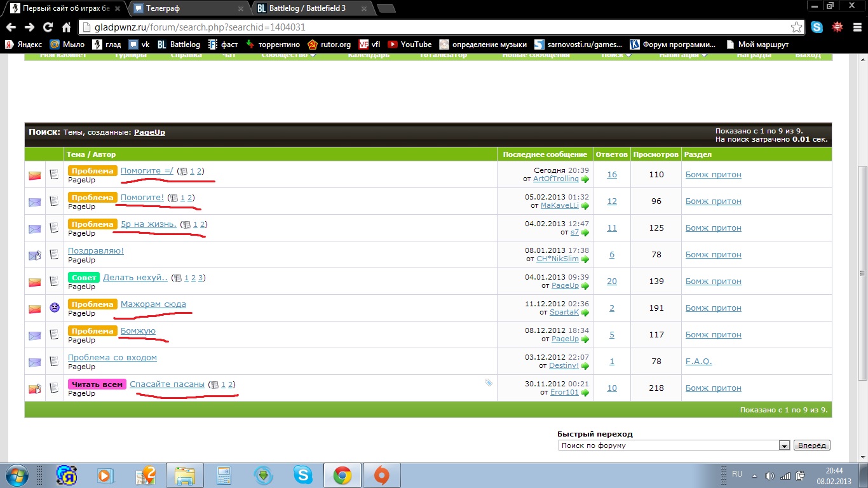Open the topic Мажорам сюда
This screenshot has width=868, height=488.
point(153,304)
